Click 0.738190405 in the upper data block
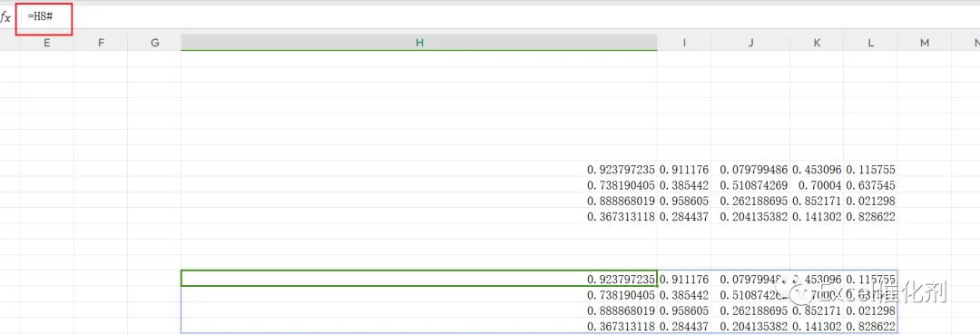The height and width of the screenshot is (335, 980). 621,185
